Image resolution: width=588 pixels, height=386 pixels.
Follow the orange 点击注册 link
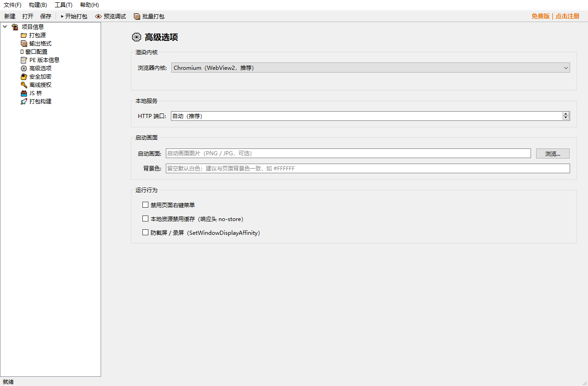(x=567, y=16)
